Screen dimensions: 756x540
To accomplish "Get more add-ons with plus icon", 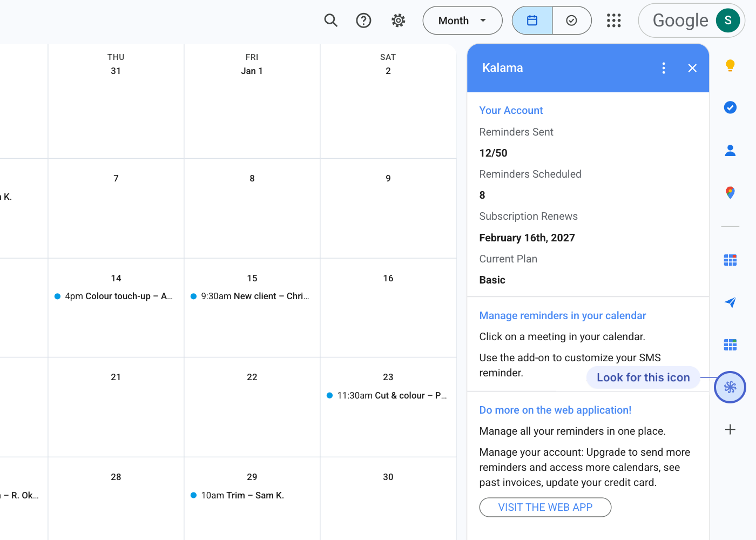I will pos(730,429).
